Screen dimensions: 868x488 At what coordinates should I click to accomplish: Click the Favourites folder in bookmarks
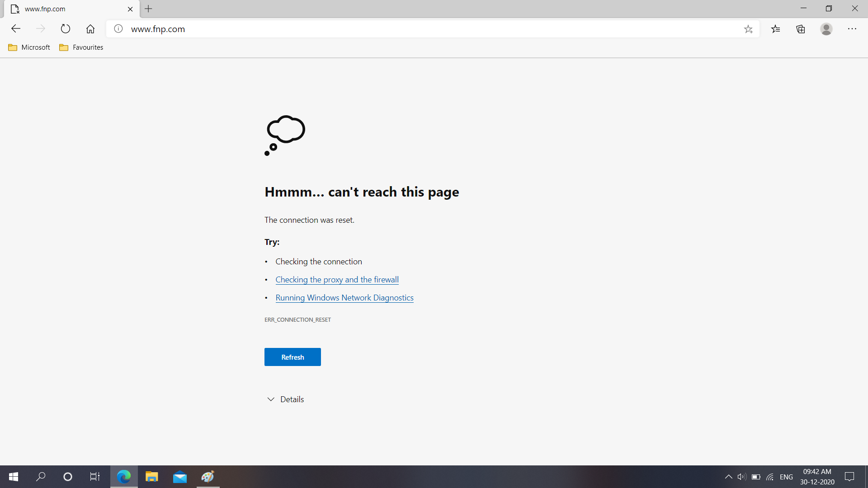(x=82, y=47)
